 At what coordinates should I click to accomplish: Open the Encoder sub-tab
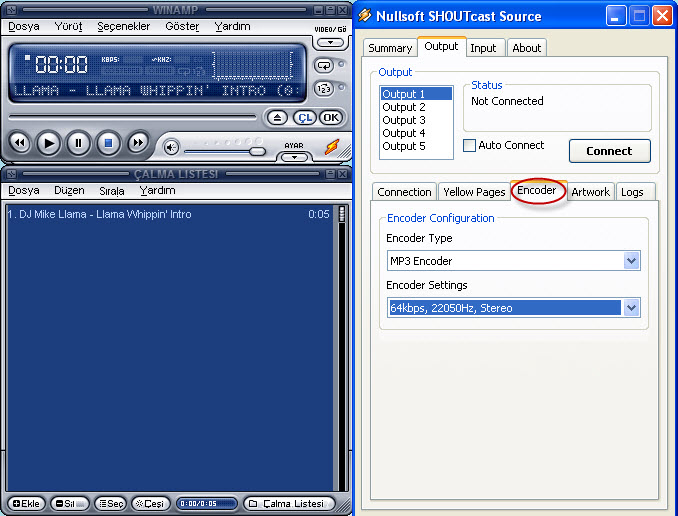point(537,190)
